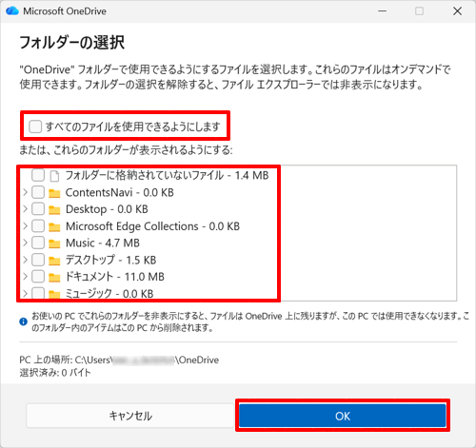The width and height of the screenshot is (476, 448).
Task: Check the ContentsNavi folder checkbox
Action: click(x=38, y=192)
